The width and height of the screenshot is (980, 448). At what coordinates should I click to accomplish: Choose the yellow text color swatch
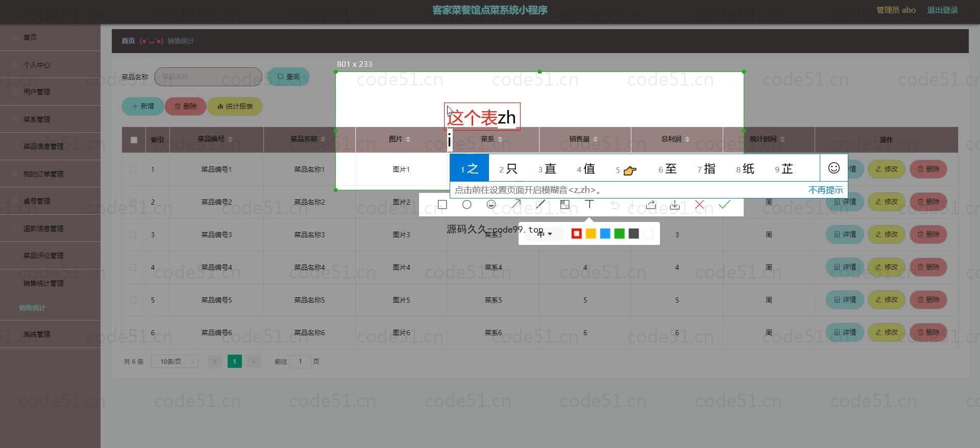pos(591,234)
